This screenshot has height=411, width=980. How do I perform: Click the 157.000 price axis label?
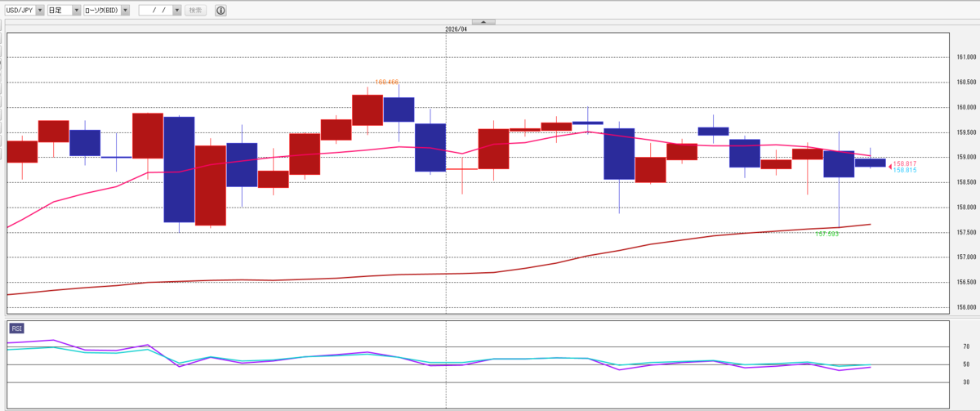pyautogui.click(x=967, y=257)
